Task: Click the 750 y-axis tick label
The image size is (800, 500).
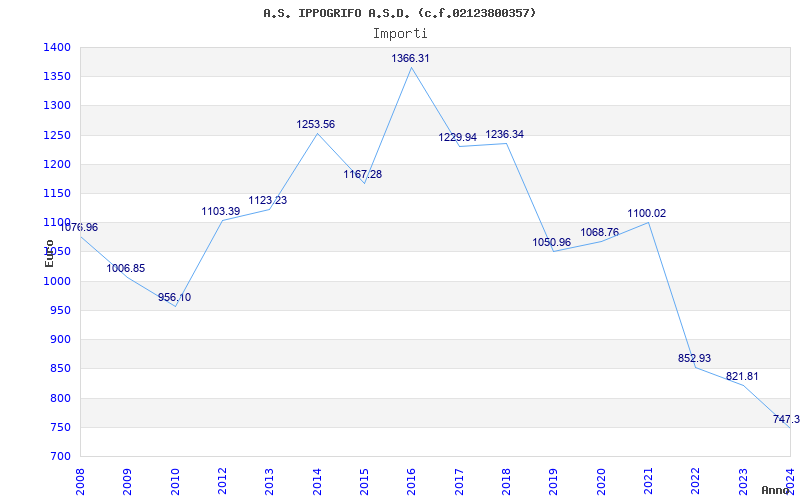Action: pyautogui.click(x=60, y=427)
